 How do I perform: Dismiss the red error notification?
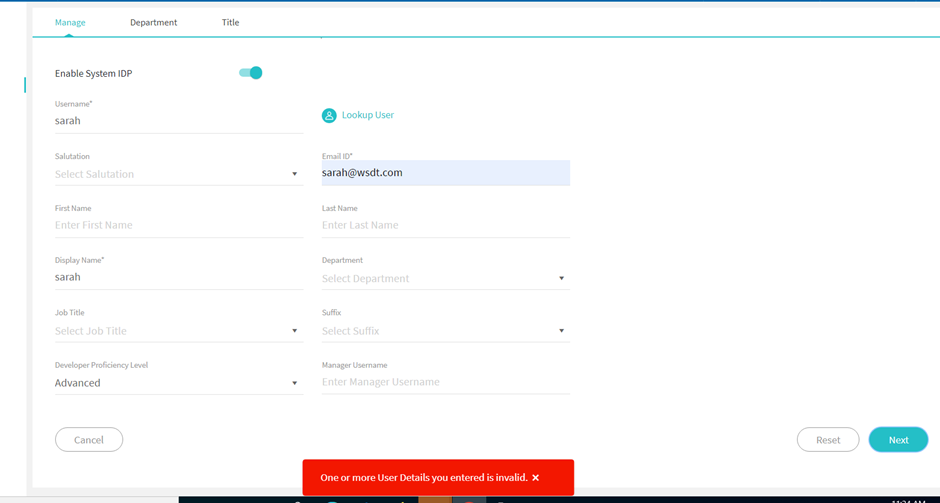click(x=536, y=478)
